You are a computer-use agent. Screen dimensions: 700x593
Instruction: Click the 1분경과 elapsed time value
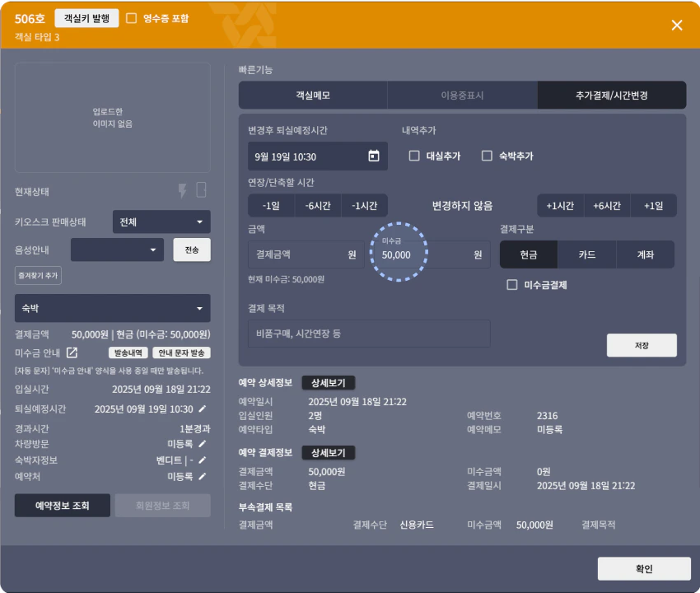click(194, 428)
